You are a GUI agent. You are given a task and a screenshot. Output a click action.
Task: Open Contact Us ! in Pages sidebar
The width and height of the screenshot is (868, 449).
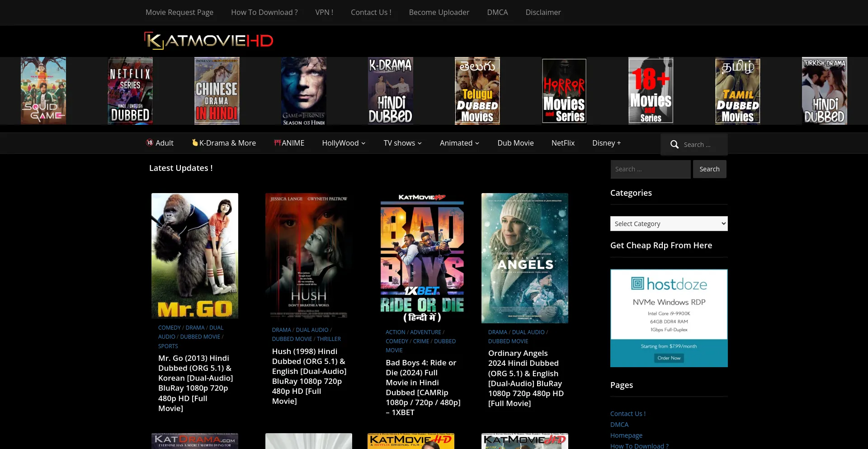coord(628,414)
